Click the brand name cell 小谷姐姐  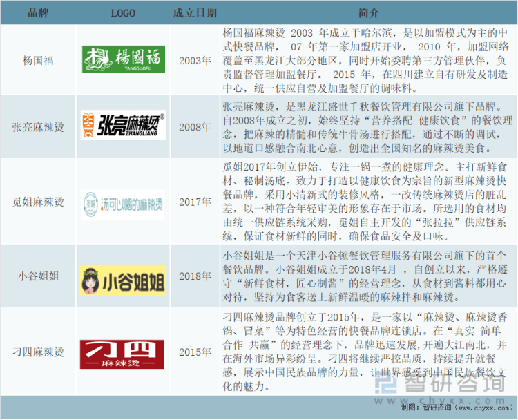(38, 276)
